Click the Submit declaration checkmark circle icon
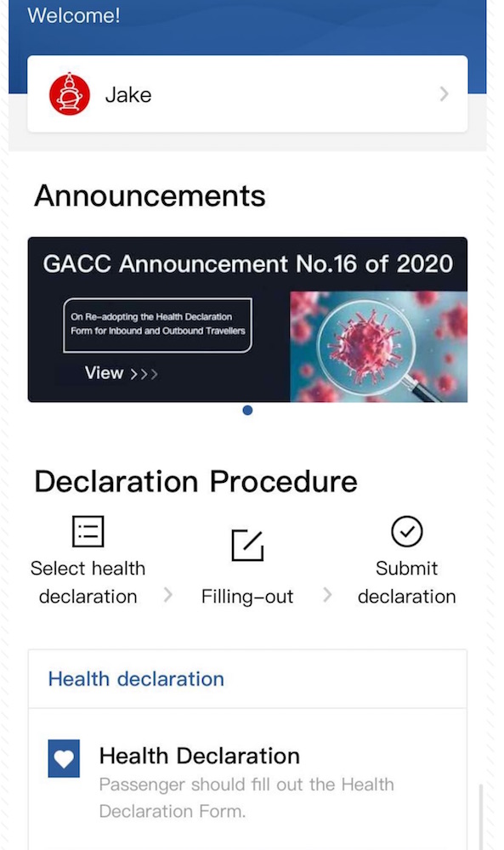The width and height of the screenshot is (504, 850). coord(407,530)
